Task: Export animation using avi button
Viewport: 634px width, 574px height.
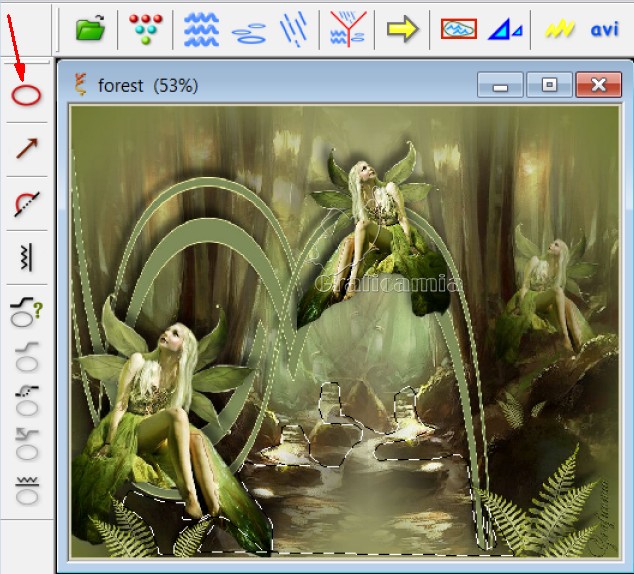Action: (604, 30)
